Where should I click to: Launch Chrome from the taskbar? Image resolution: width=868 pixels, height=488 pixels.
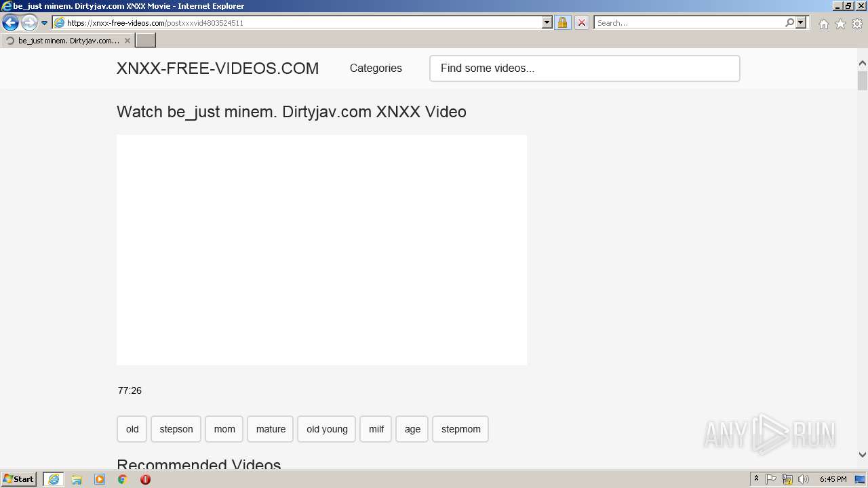click(123, 479)
